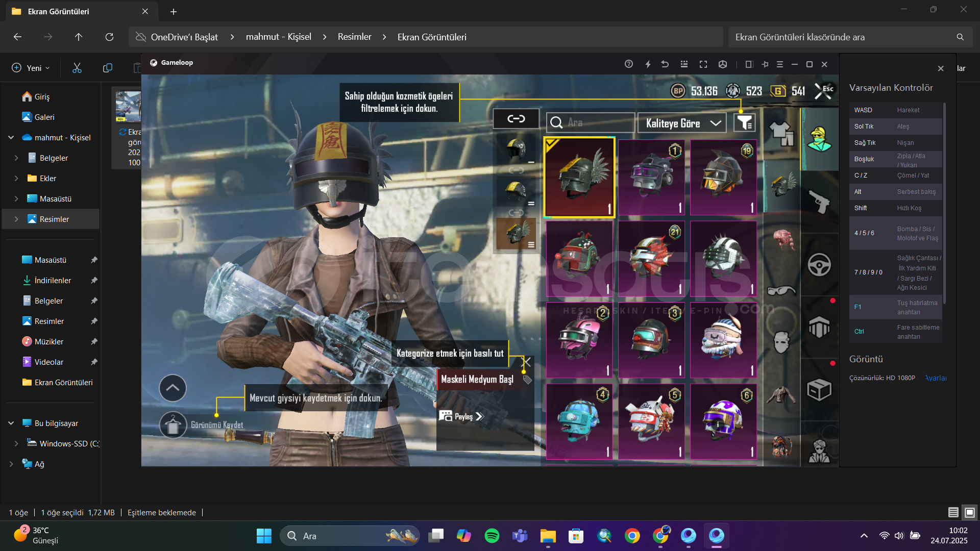
Task: Toggle Gameloop side panel icon
Action: [749, 64]
